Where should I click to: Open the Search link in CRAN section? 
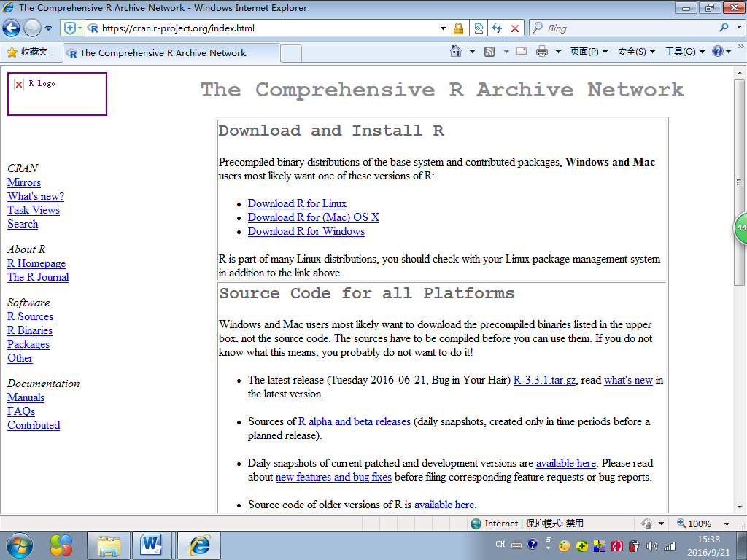coord(23,224)
